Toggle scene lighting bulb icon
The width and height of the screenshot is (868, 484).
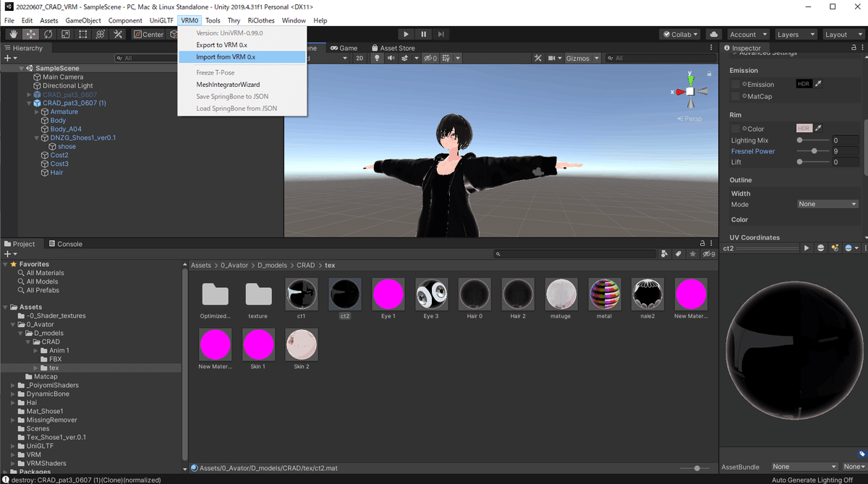[377, 58]
